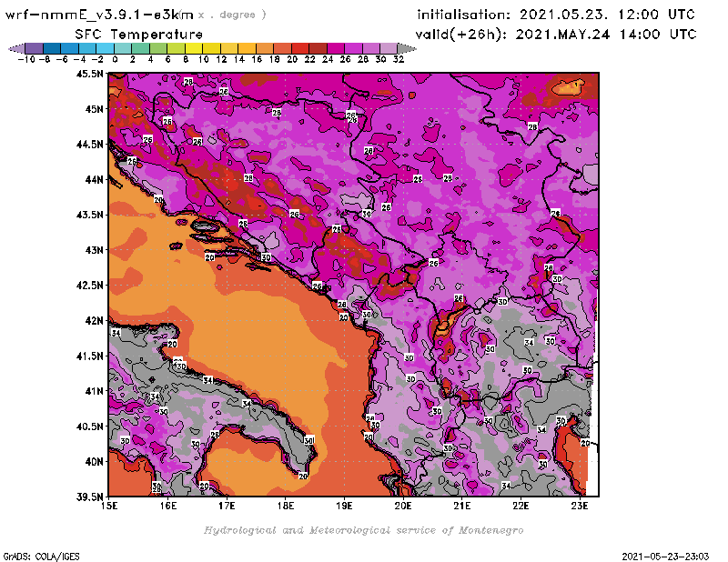728x562 pixels.
Task: Pick the 16 to 18 orange legend swatch
Action: (265, 48)
